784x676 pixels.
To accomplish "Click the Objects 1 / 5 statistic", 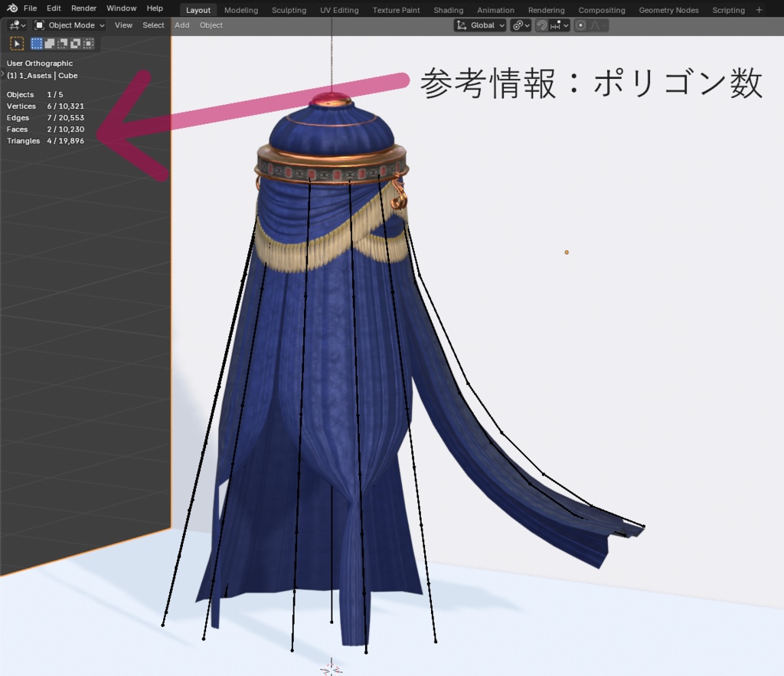I will [x=35, y=94].
